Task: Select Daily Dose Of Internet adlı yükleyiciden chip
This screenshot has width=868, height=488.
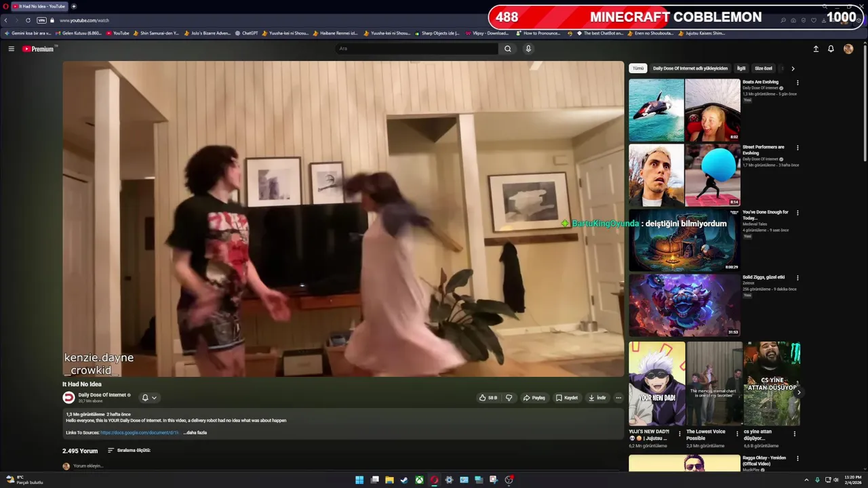Action: tap(690, 68)
